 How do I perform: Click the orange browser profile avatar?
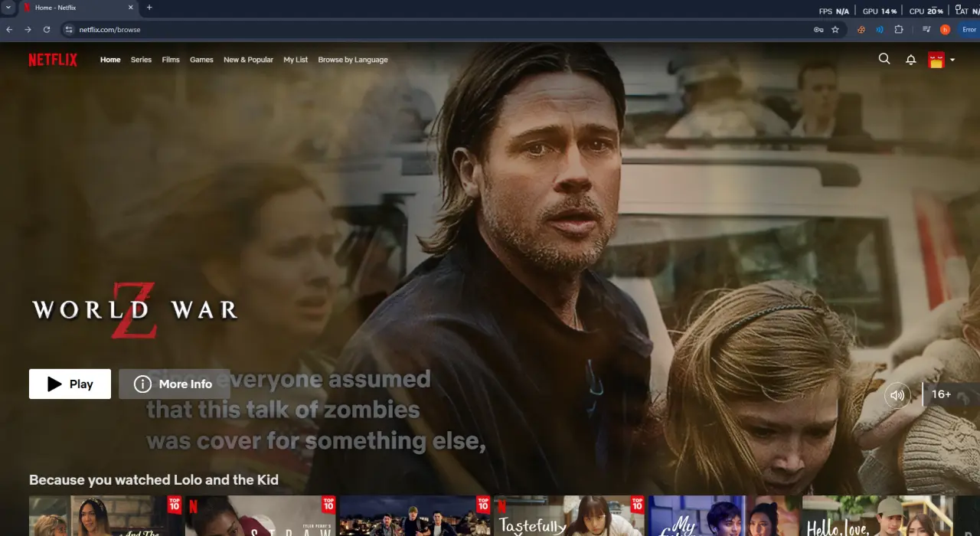945,29
